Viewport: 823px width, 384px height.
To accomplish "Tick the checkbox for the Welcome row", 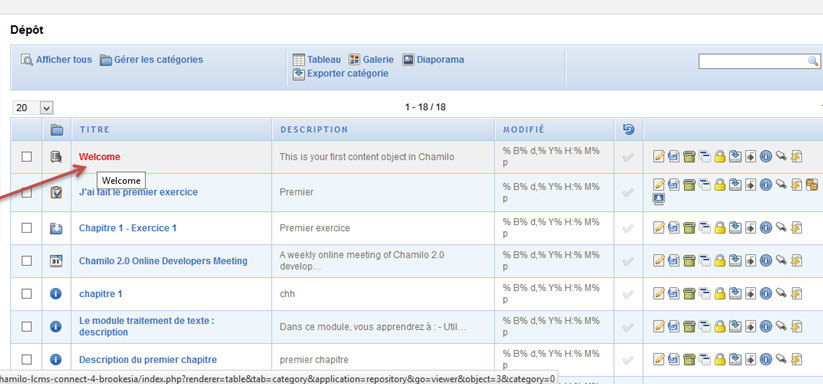I will point(26,156).
